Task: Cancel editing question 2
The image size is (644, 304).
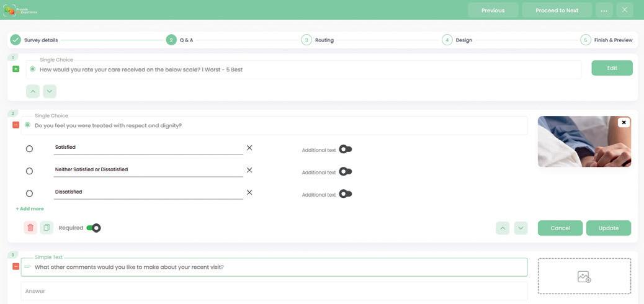Action: click(560, 228)
